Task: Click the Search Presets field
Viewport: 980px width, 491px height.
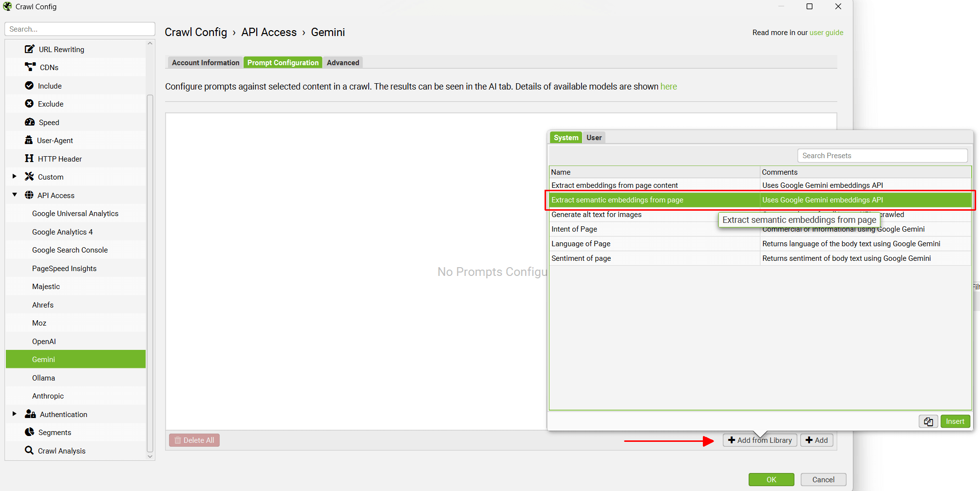Action: click(x=882, y=156)
